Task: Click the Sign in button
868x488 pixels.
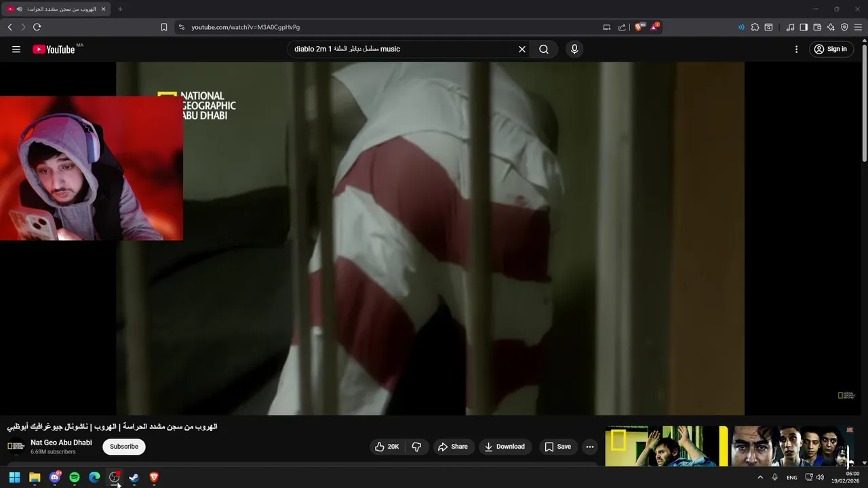Action: (831, 49)
